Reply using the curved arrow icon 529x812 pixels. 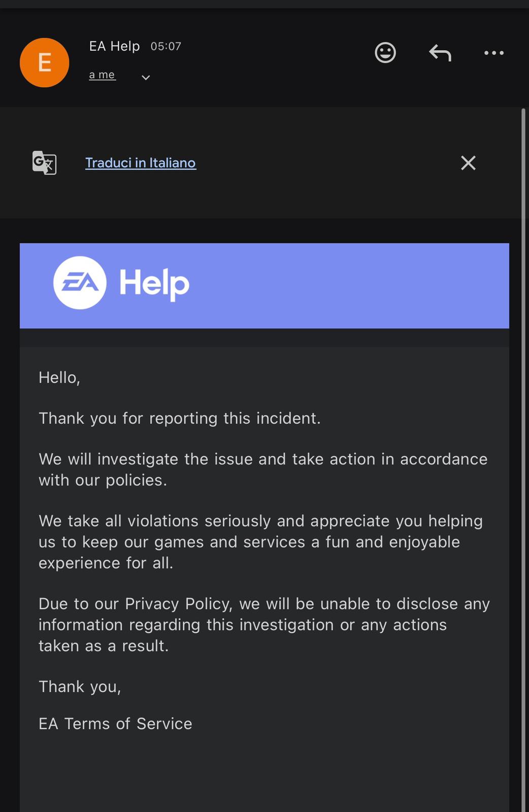click(x=440, y=53)
